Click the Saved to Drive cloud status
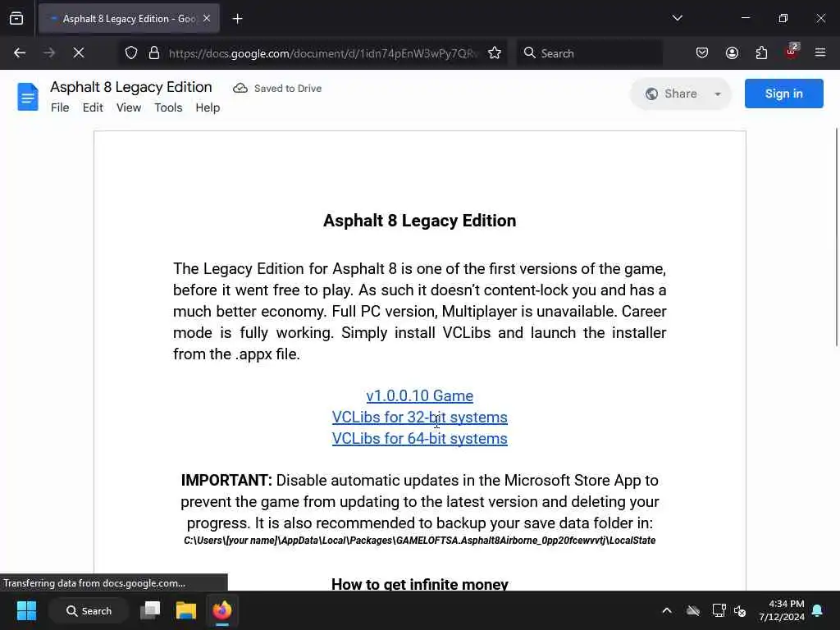The height and width of the screenshot is (630, 840). [277, 89]
